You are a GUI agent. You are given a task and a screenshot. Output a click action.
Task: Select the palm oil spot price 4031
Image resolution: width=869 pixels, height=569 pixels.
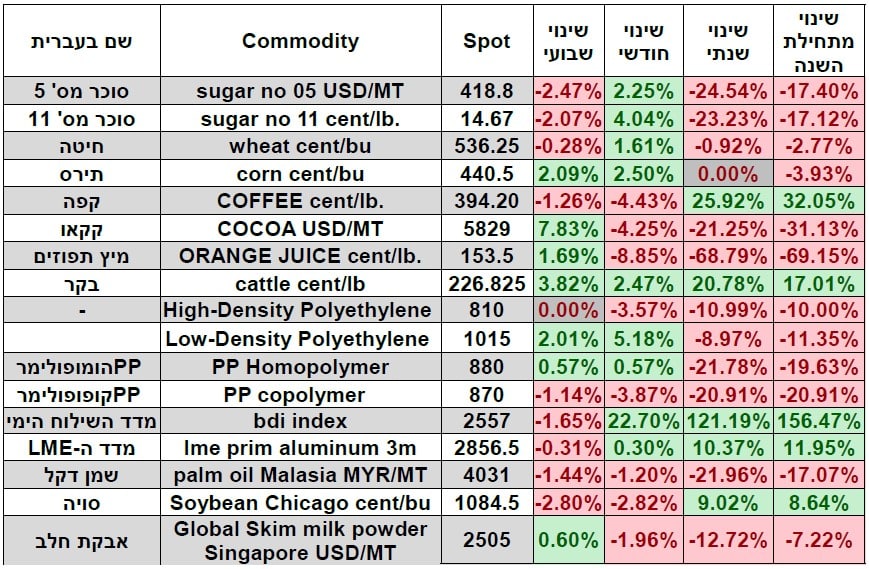point(487,476)
